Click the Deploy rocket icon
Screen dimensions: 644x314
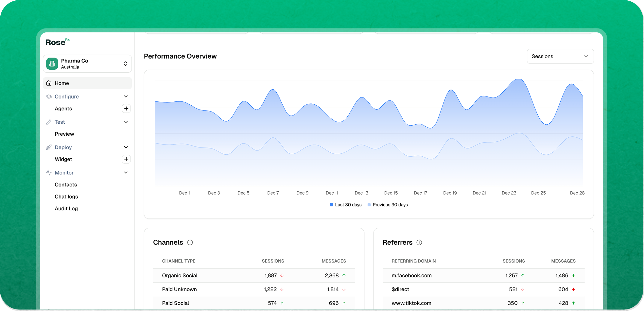pos(49,148)
